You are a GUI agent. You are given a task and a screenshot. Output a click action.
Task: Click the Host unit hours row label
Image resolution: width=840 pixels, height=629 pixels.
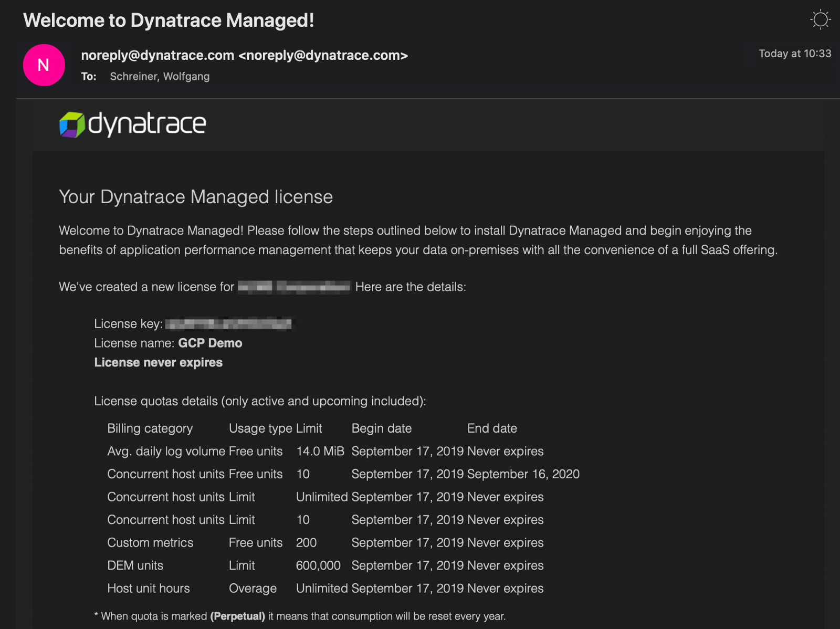point(149,589)
